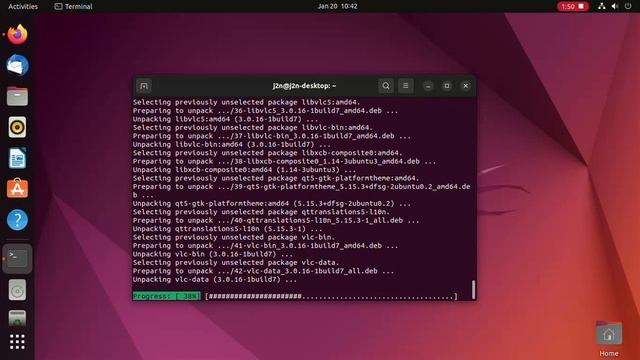Launch LibreOffice Writer from the dock
This screenshot has width=640, height=360.
tap(17, 158)
